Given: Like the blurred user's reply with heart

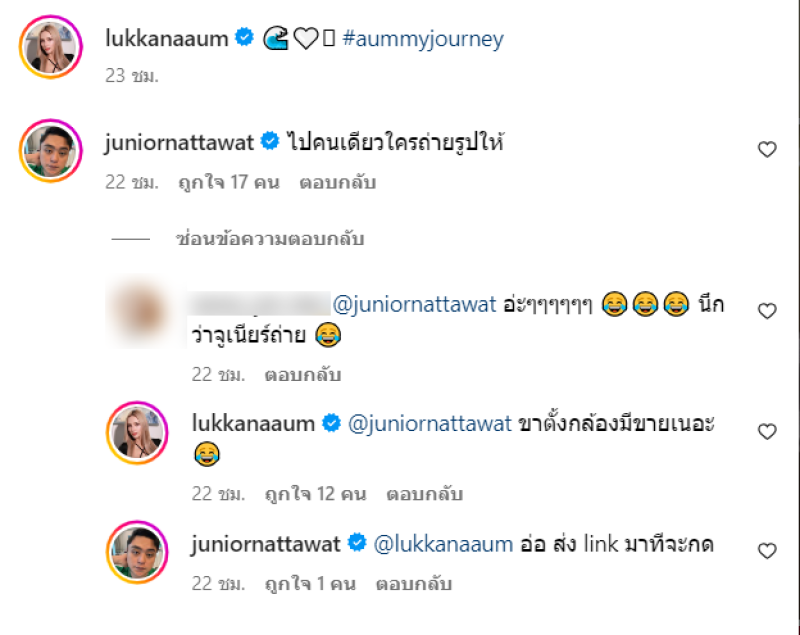Looking at the screenshot, I should [767, 311].
